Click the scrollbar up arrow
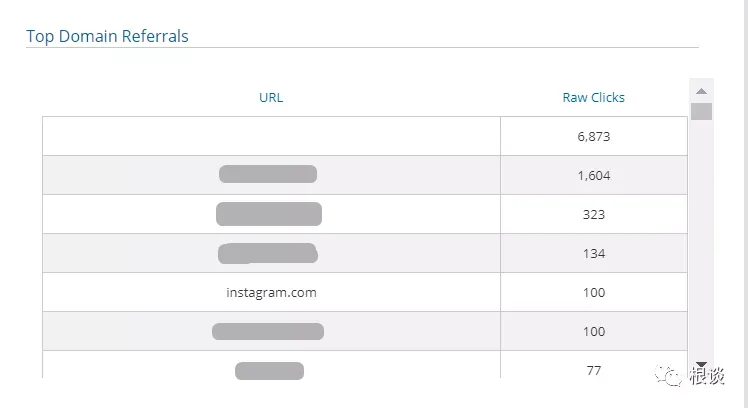Image resolution: width=748 pixels, height=408 pixels. (701, 91)
